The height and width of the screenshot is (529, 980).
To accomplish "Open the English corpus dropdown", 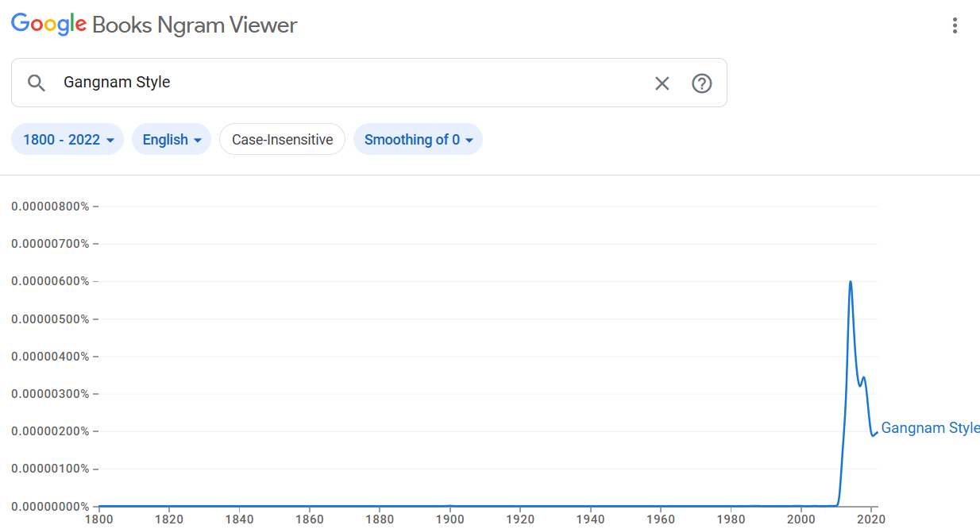I will coord(172,140).
